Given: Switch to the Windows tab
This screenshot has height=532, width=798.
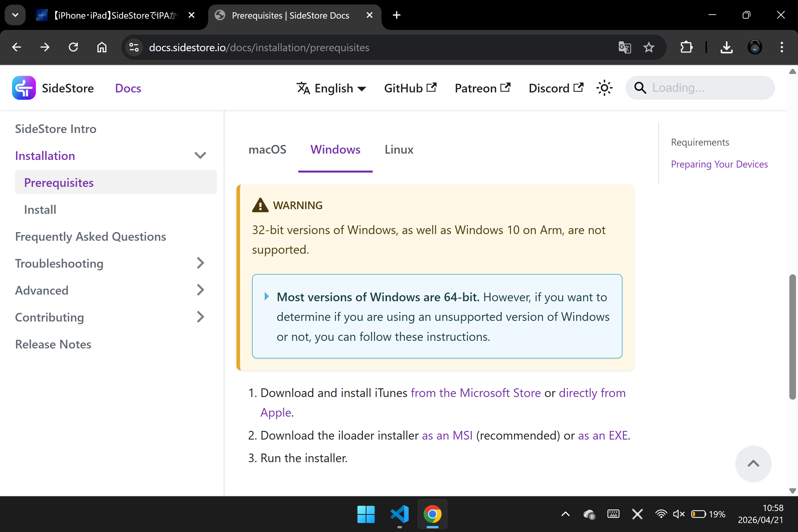Looking at the screenshot, I should pos(335,150).
